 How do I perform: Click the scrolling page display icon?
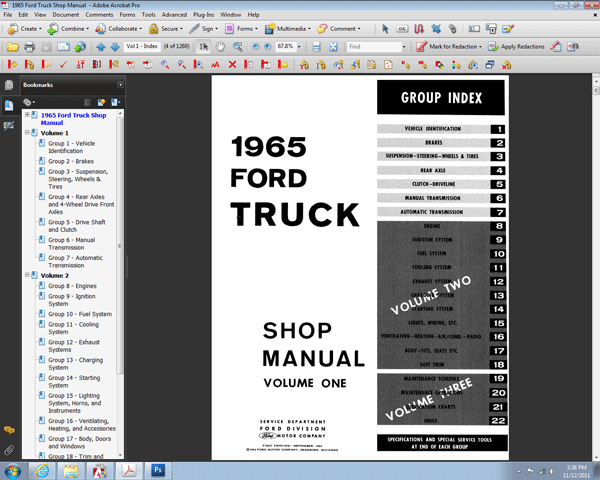(316, 47)
